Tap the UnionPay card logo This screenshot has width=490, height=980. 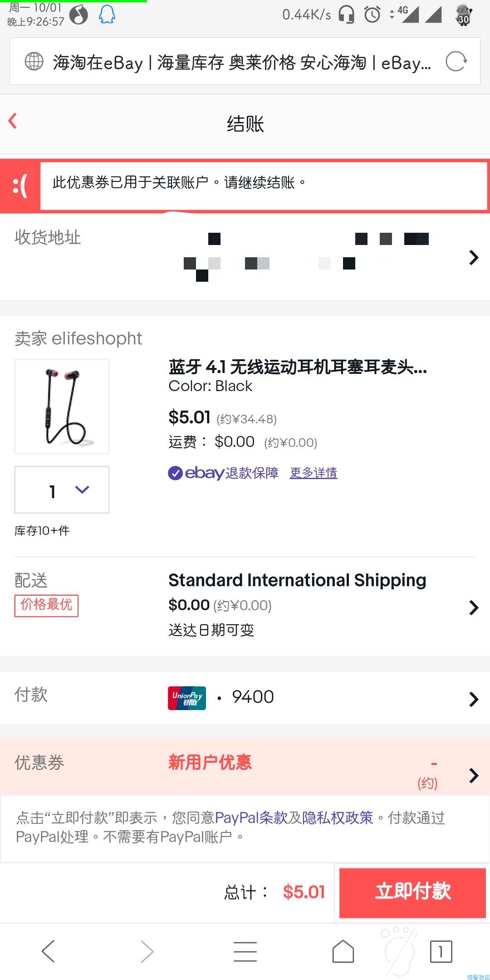click(x=187, y=698)
